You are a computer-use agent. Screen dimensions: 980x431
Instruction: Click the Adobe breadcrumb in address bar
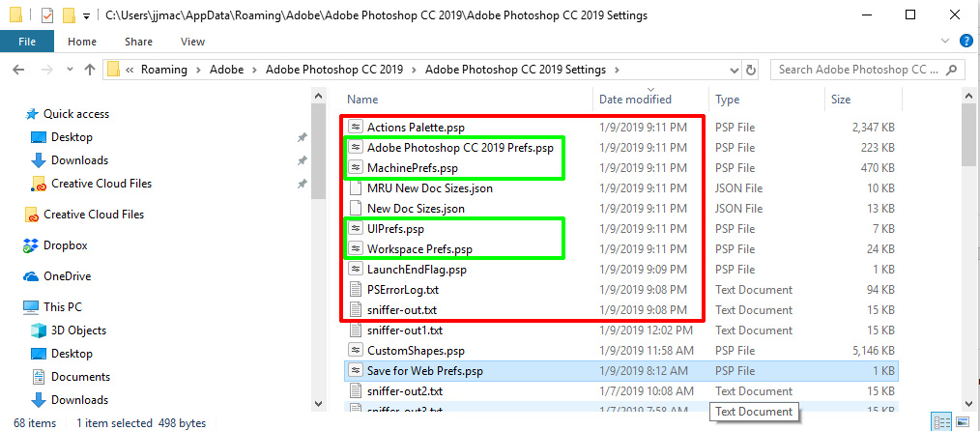click(225, 70)
